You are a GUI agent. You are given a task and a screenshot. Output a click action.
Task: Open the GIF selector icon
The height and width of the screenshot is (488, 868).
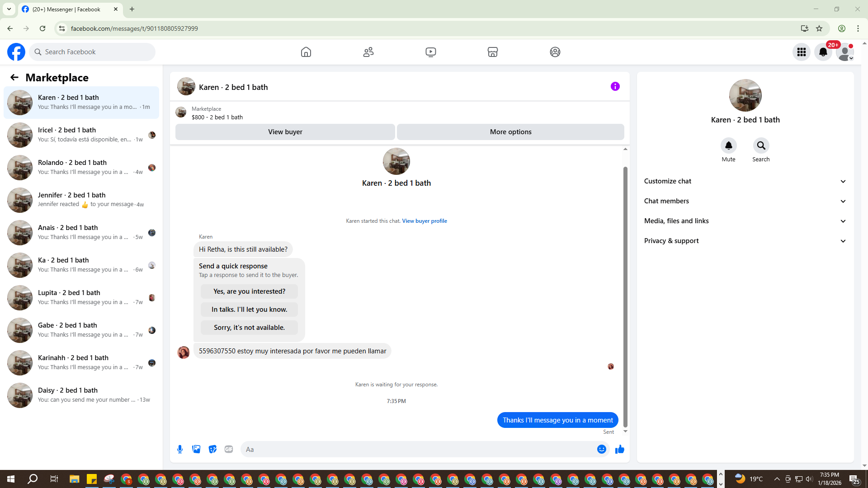click(229, 449)
